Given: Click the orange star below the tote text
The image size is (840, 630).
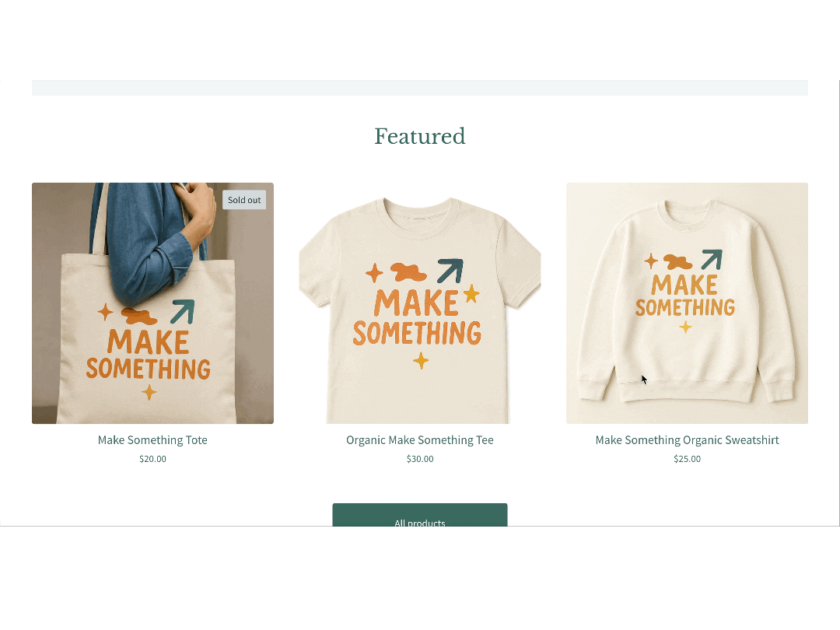Looking at the screenshot, I should click(149, 392).
